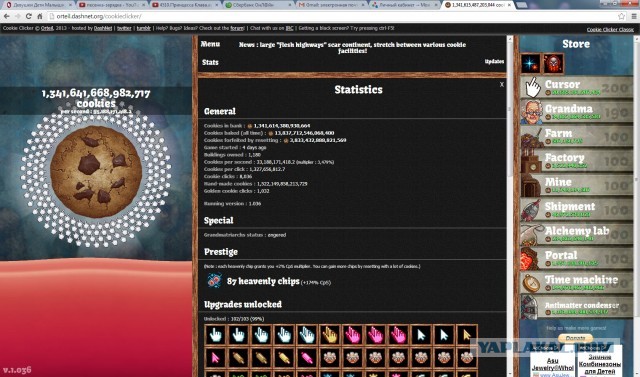
Task: Select the pink arrow cursor upgrade icon
Action: (216, 358)
